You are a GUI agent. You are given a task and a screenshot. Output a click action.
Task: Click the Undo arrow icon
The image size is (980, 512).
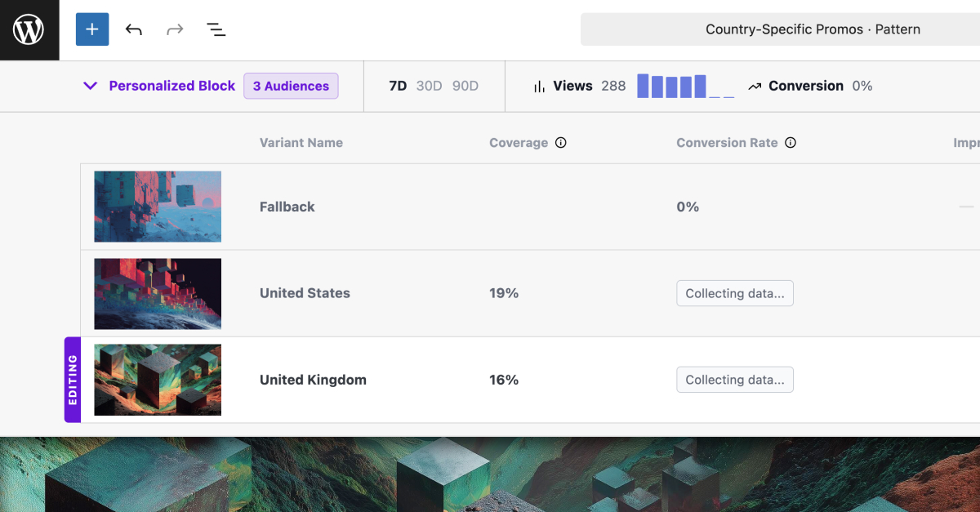tap(133, 29)
